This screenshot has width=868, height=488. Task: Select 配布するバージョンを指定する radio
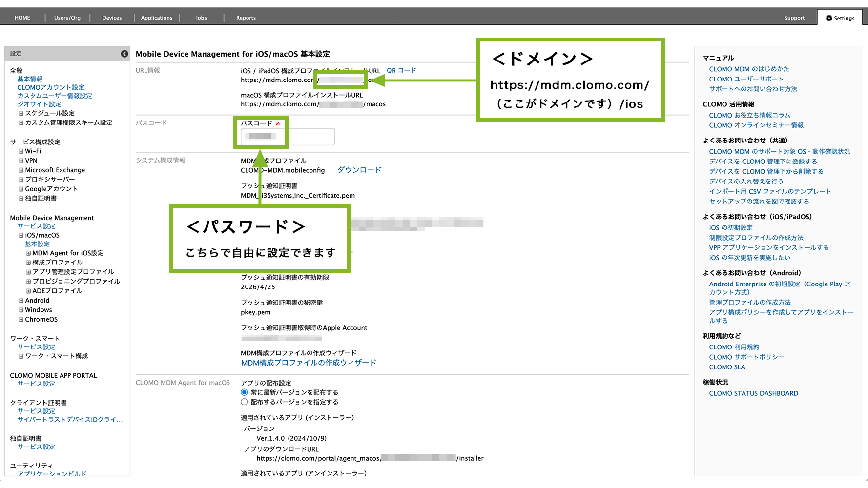244,402
